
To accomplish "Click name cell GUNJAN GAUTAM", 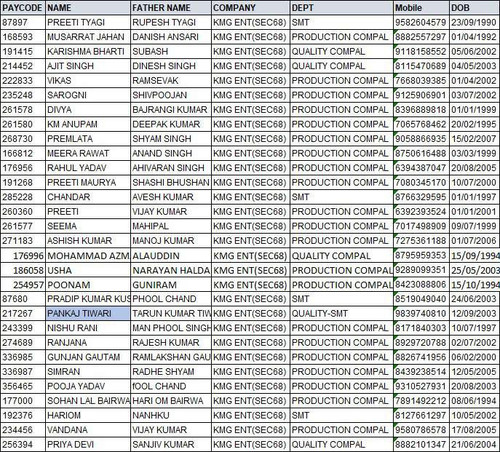I will [x=88, y=357].
